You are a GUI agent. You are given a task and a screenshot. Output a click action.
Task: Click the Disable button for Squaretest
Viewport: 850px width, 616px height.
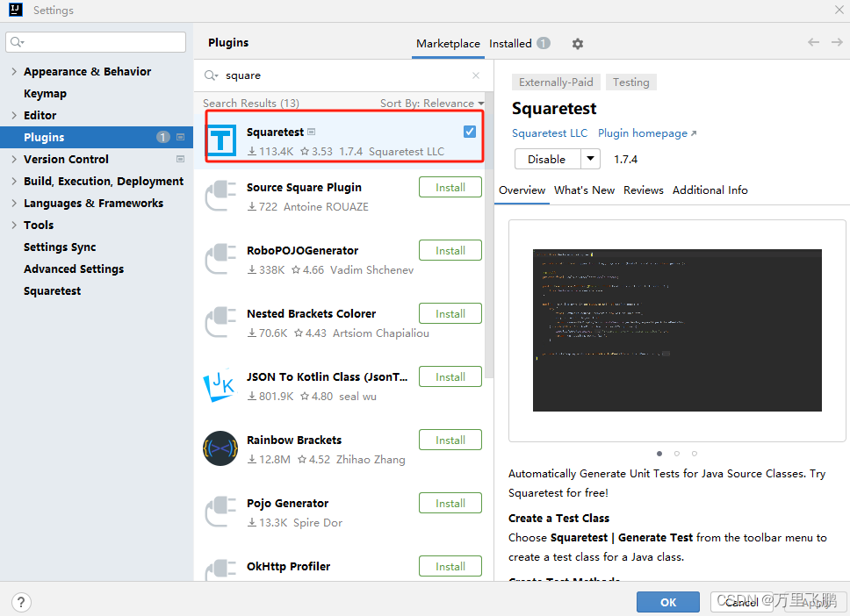coord(547,159)
